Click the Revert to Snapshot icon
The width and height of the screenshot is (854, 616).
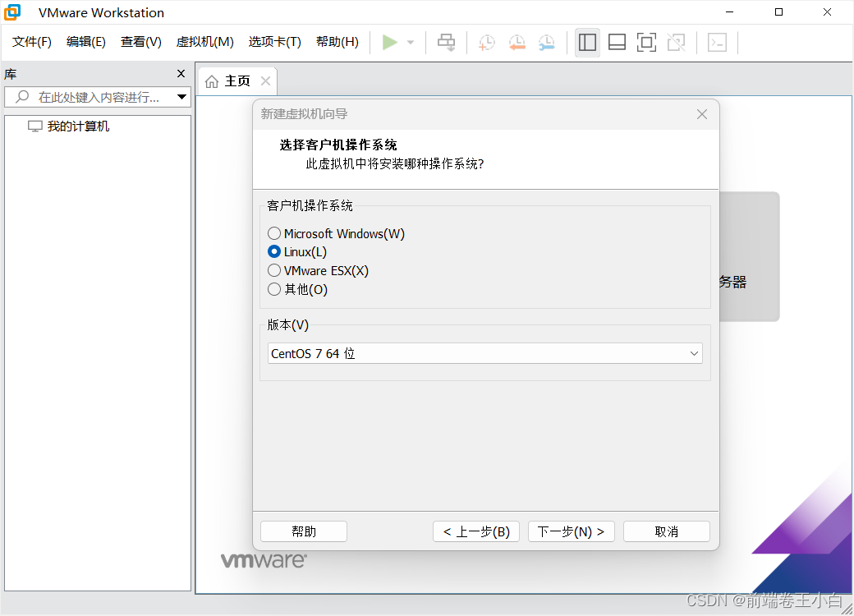517,42
